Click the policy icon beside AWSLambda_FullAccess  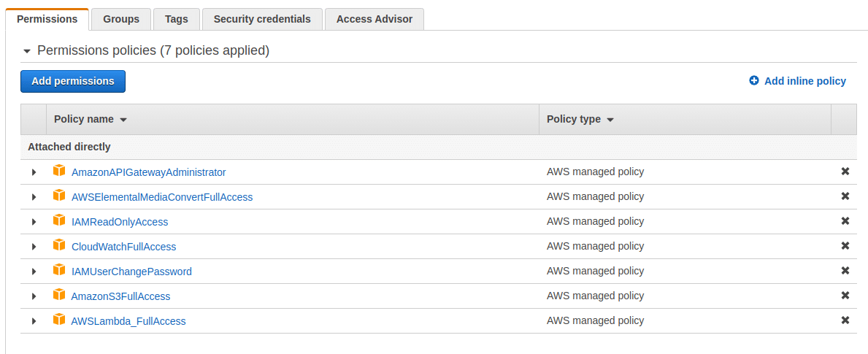click(59, 320)
